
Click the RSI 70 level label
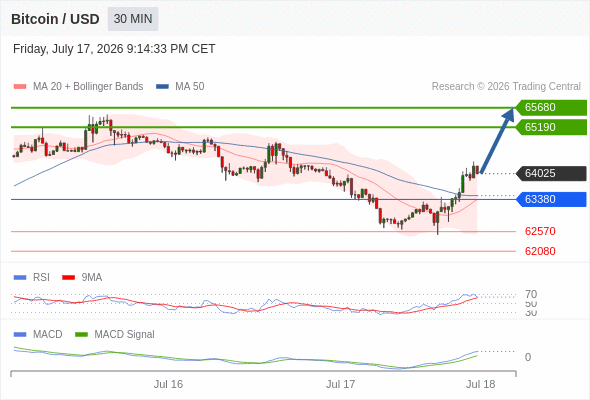tap(531, 294)
